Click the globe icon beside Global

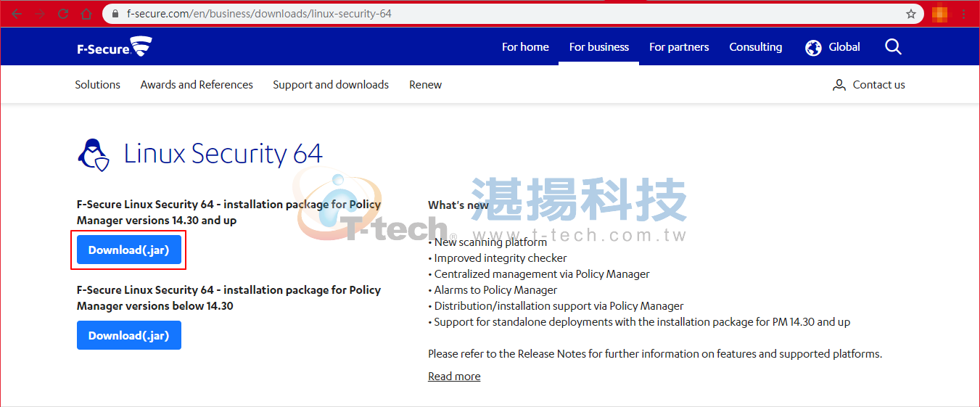click(813, 48)
